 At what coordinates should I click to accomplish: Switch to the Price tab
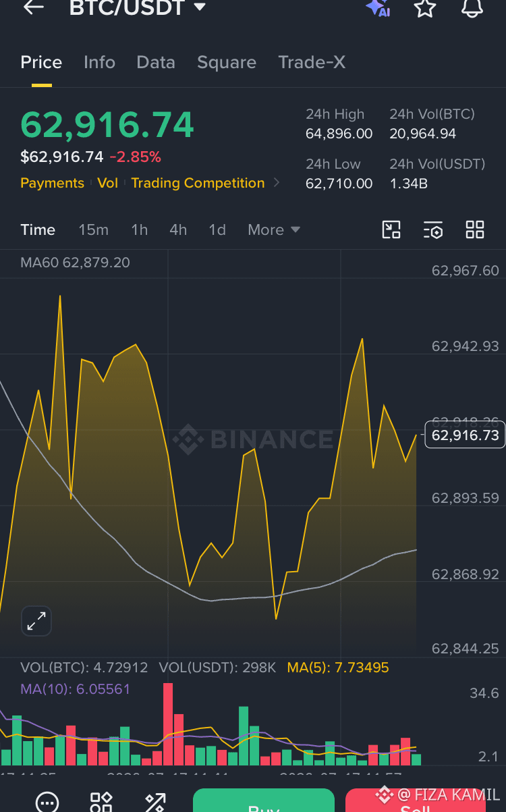coord(41,63)
